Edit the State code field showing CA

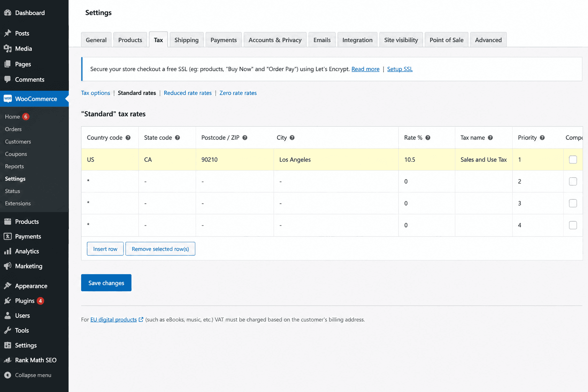167,159
